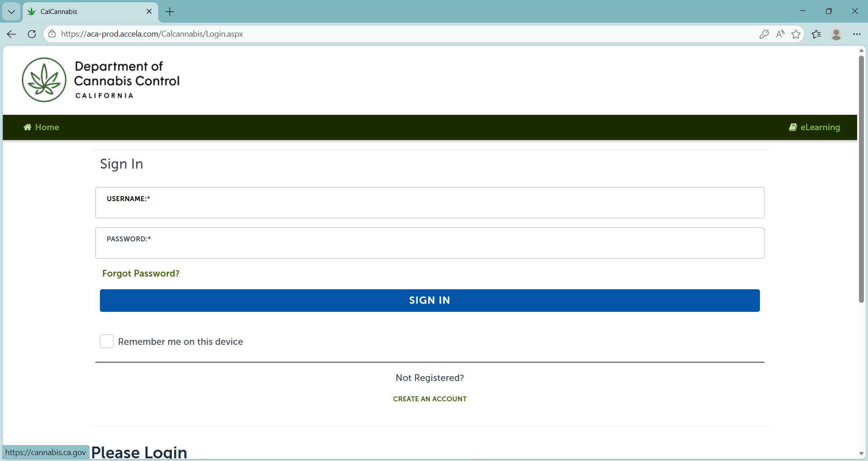Minimize the browser window
This screenshot has width=868, height=461.
803,11
